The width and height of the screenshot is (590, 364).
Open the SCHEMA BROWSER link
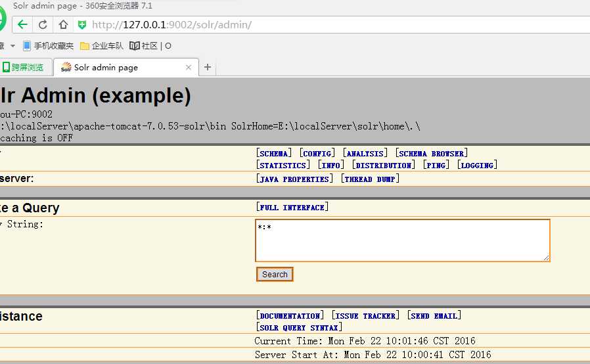[432, 154]
